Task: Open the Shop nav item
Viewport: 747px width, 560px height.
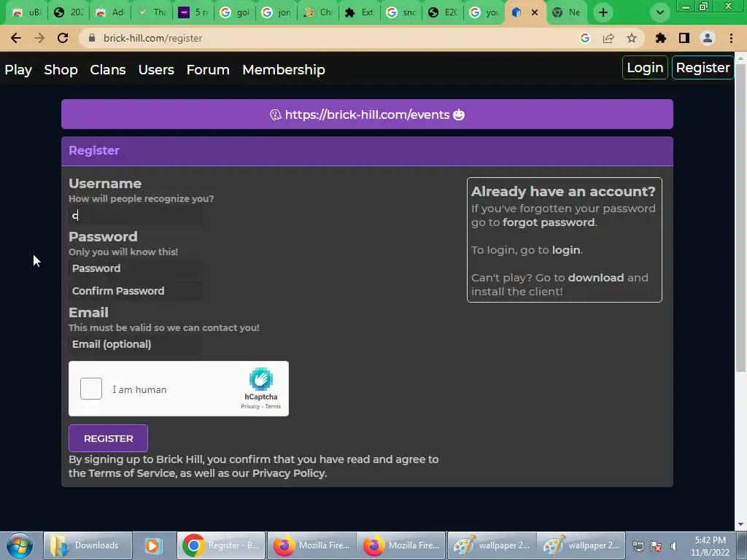Action: click(61, 69)
